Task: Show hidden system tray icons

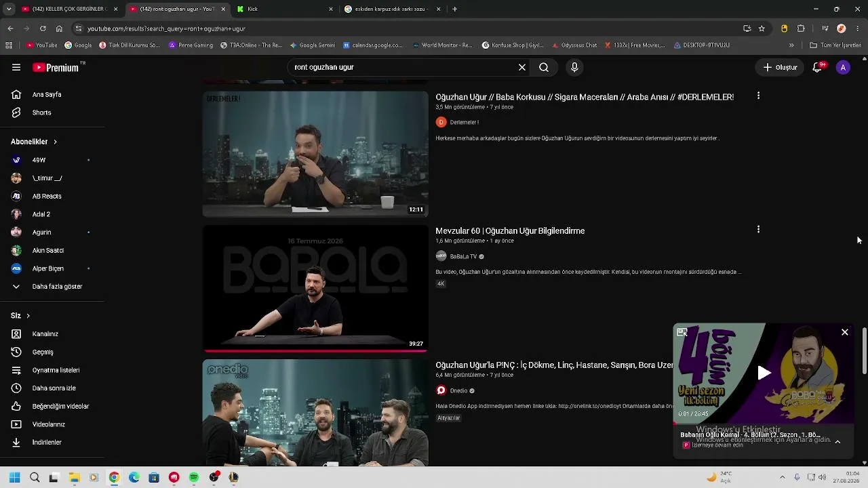Action: [782, 477]
